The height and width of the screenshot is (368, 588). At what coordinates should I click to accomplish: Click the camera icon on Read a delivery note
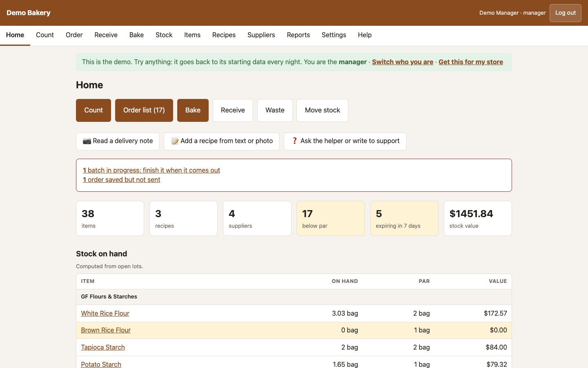[87, 141]
